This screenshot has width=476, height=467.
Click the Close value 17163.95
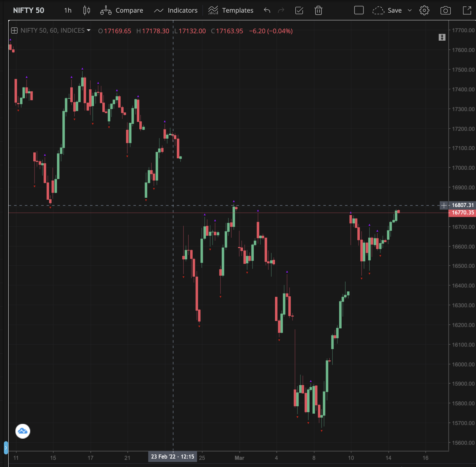click(x=229, y=31)
